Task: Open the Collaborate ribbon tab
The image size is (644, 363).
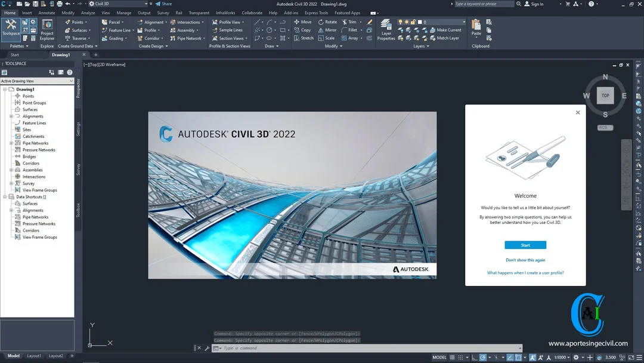Action: pyautogui.click(x=252, y=13)
